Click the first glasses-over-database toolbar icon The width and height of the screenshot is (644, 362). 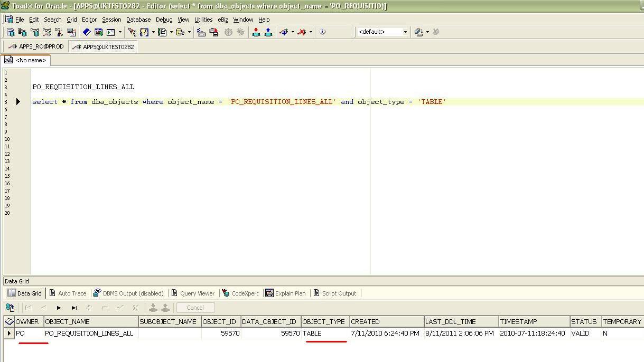point(35,32)
